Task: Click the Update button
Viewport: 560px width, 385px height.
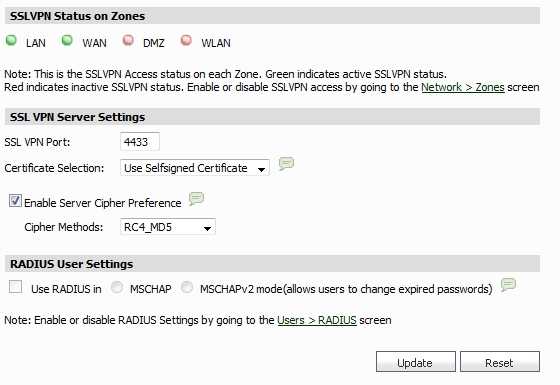Action: click(416, 362)
